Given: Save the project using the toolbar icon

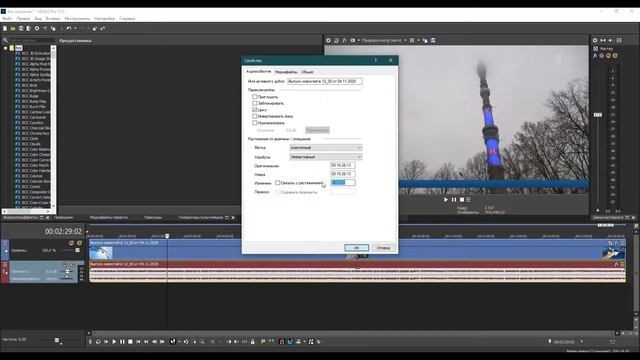Looking at the screenshot, I should (x=21, y=29).
